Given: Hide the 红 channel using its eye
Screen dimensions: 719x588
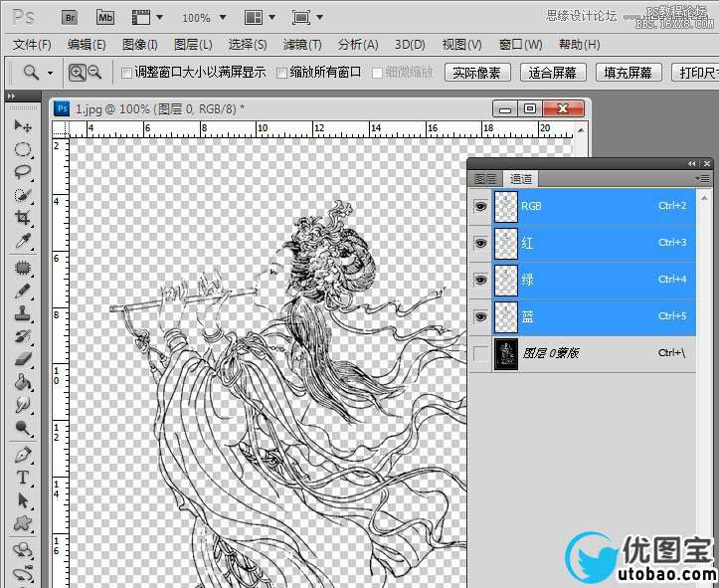Looking at the screenshot, I should click(x=480, y=243).
